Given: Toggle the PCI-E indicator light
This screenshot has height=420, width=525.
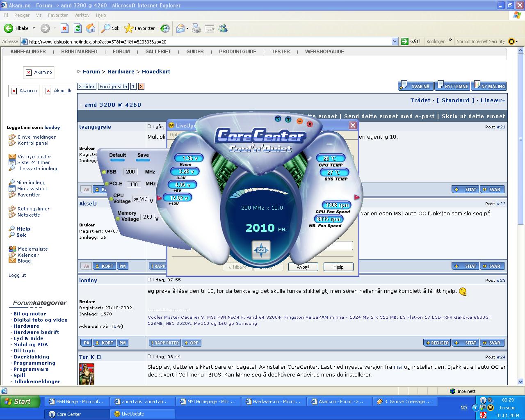Looking at the screenshot, I should coord(107,184).
